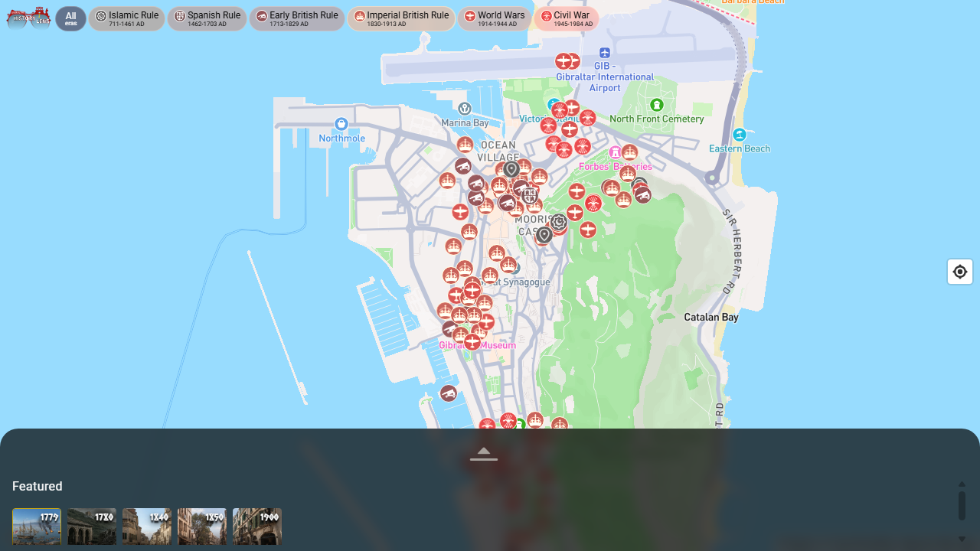Select the airport symbol above GIB label
The image size is (980, 551).
tap(605, 53)
